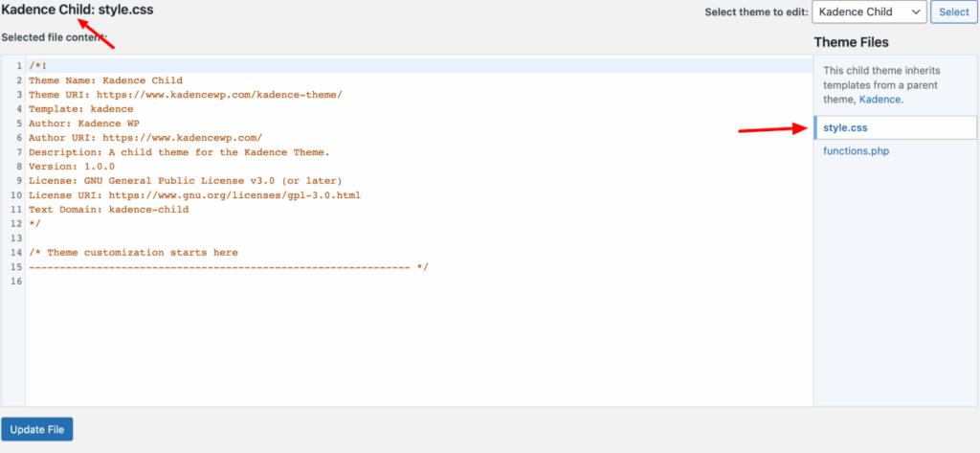This screenshot has height=453, width=980.
Task: Click the 'Template: kadence' line
Action: point(80,109)
